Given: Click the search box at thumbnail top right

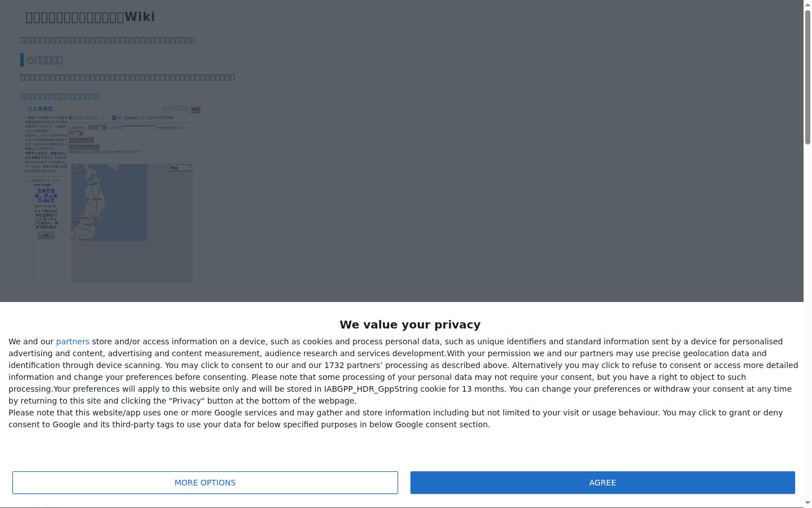Looking at the screenshot, I should [x=176, y=109].
